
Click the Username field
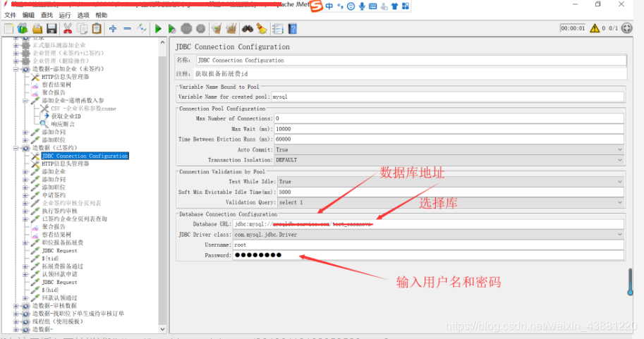tap(428, 245)
